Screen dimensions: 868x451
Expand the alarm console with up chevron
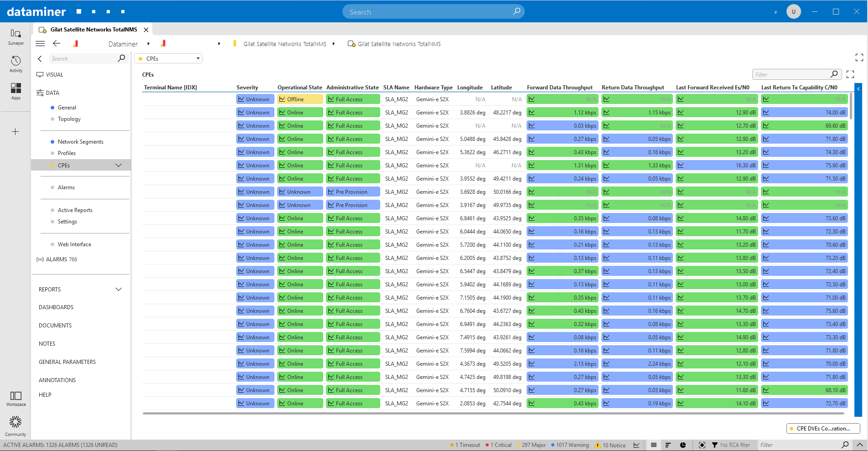[x=860, y=445]
